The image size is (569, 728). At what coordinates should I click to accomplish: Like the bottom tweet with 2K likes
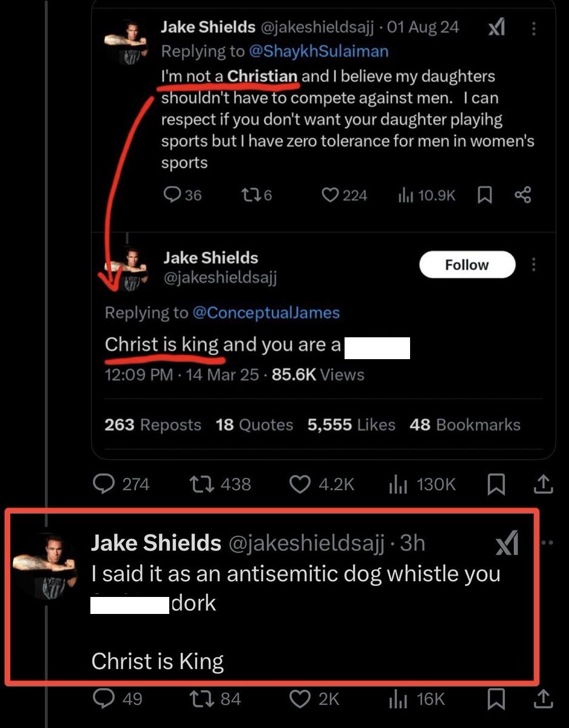click(299, 699)
